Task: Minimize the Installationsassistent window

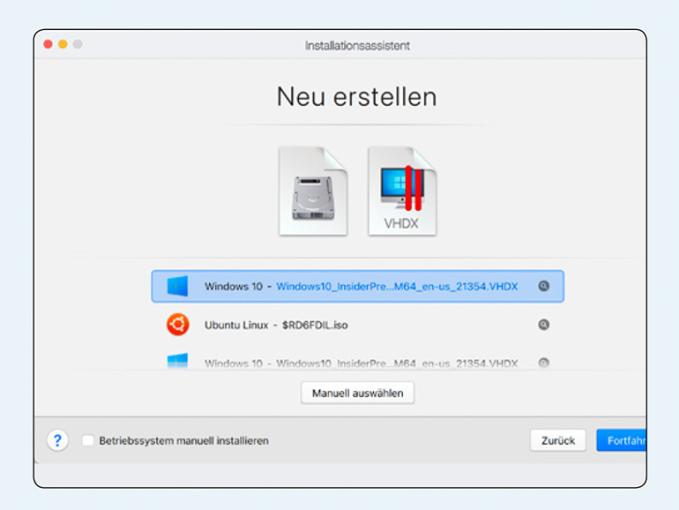Action: coord(63,44)
